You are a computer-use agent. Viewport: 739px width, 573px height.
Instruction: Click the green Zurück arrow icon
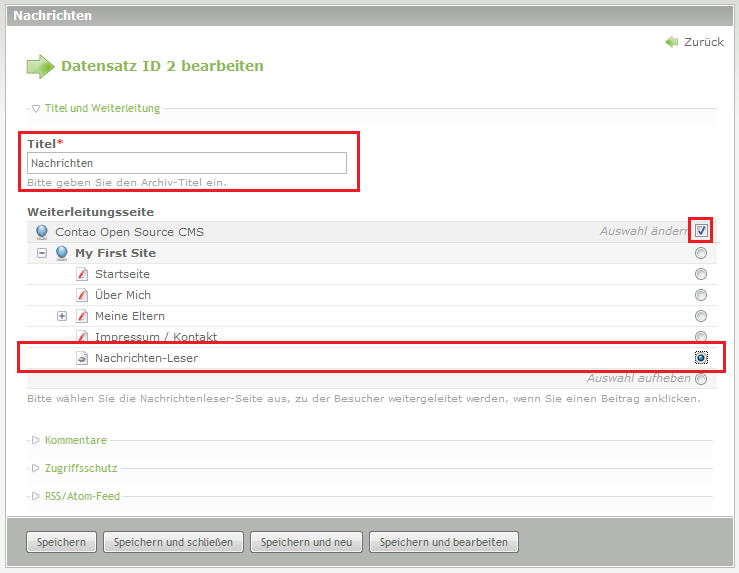click(x=672, y=42)
